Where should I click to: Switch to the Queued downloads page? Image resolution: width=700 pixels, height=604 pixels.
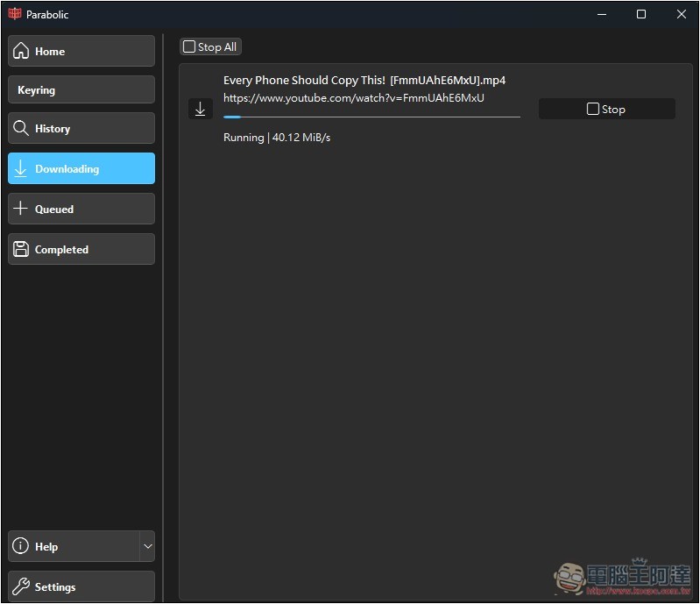click(x=81, y=210)
